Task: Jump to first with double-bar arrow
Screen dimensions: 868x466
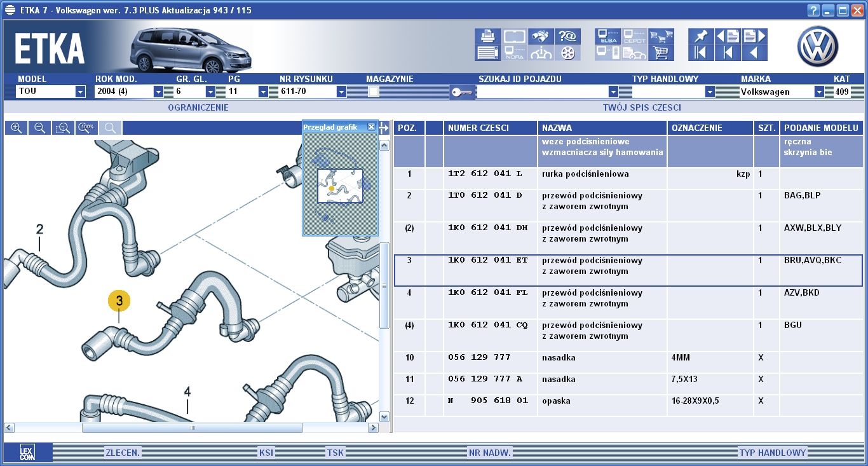Action: click(701, 53)
